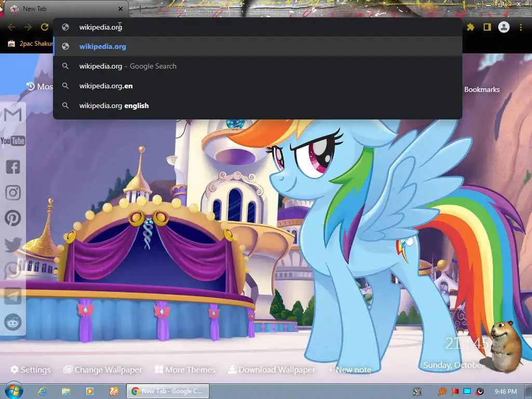Add a New note
The height and width of the screenshot is (399, 532).
tap(350, 369)
